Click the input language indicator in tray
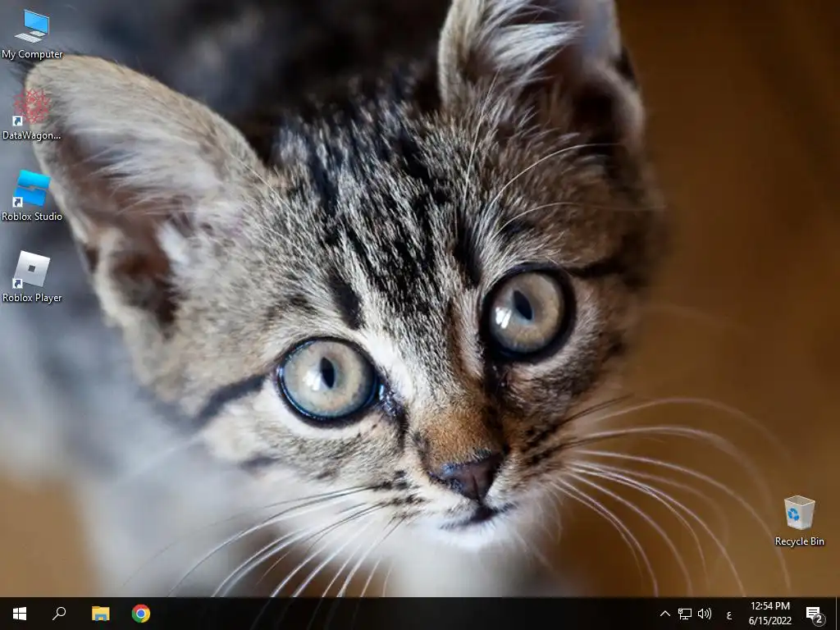Viewport: 840px width, 630px height. click(x=728, y=615)
